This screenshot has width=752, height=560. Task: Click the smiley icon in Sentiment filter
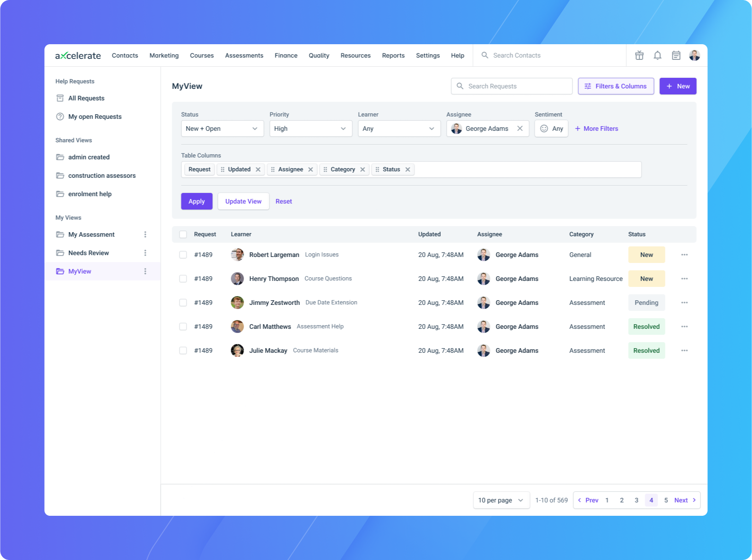544,128
